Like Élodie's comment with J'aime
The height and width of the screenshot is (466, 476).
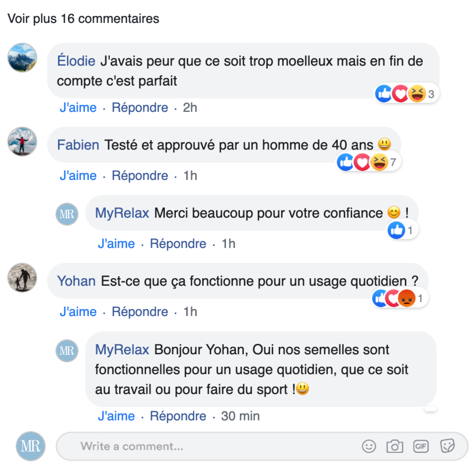point(78,107)
